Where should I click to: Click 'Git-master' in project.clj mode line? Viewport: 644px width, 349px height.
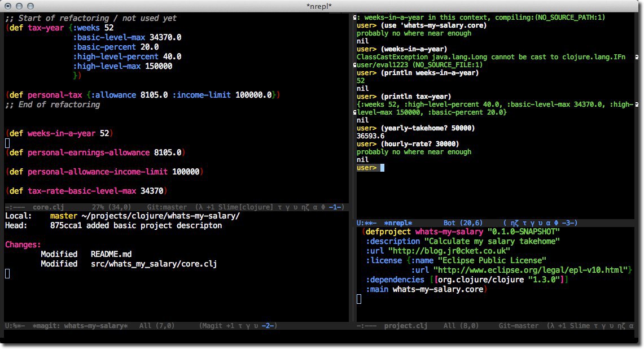[x=518, y=326]
